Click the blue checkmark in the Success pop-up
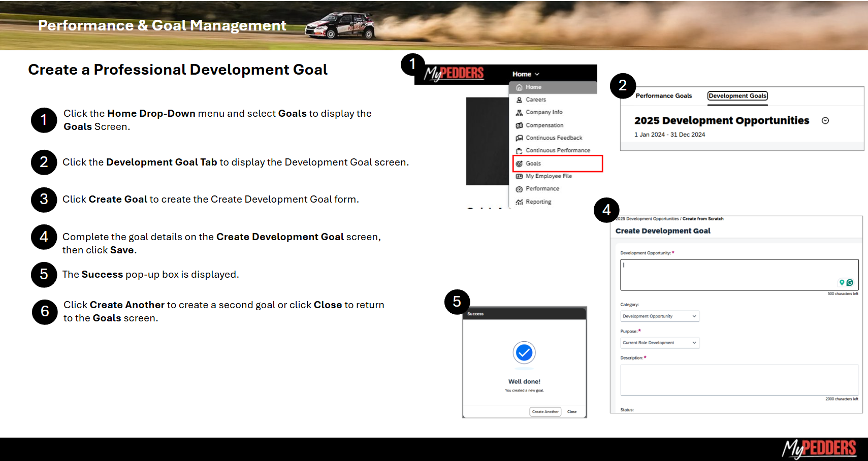868x461 pixels. tap(524, 352)
